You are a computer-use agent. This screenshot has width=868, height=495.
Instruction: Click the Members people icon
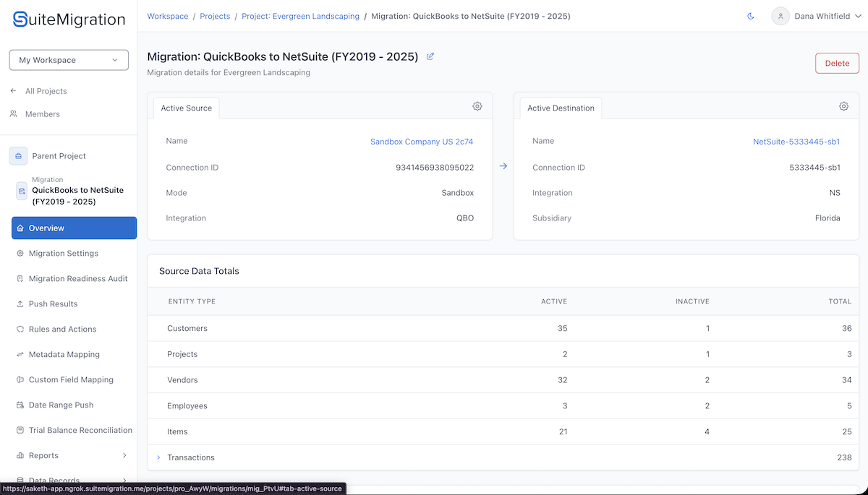(14, 114)
